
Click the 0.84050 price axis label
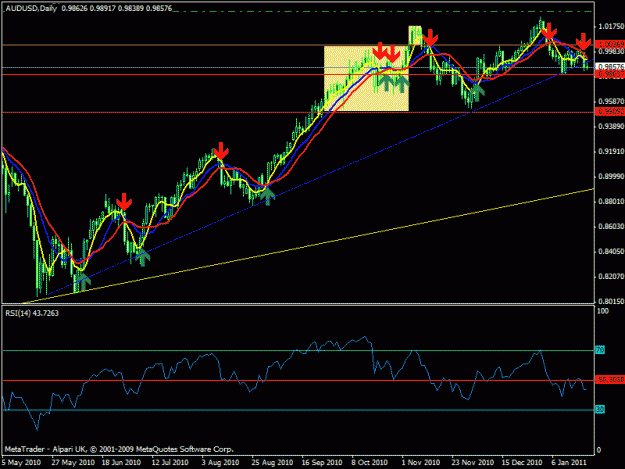[611, 251]
